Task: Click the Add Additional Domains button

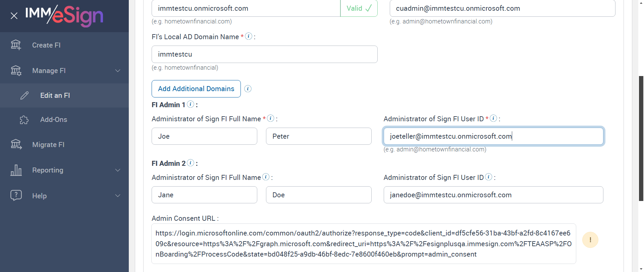Action: point(196,89)
